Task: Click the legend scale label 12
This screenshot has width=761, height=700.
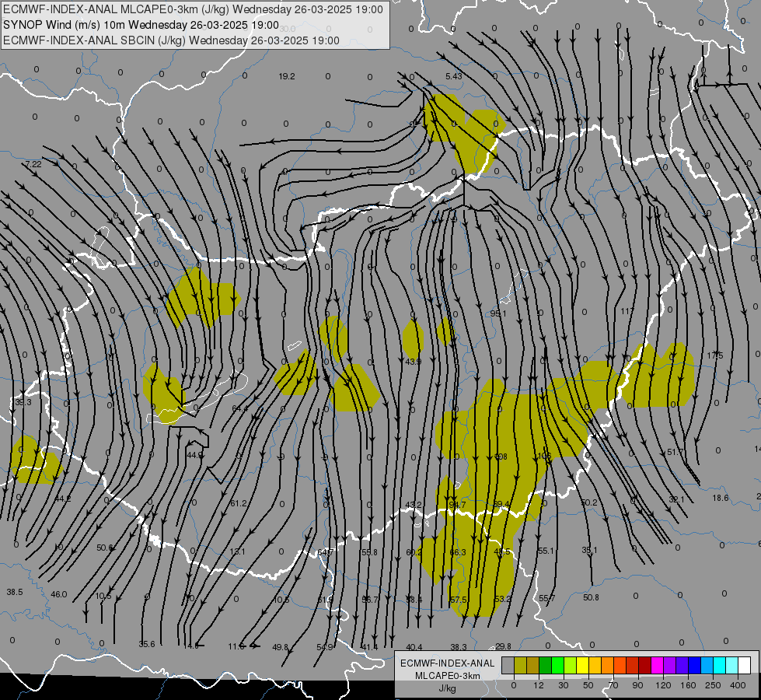Action: [x=538, y=685]
